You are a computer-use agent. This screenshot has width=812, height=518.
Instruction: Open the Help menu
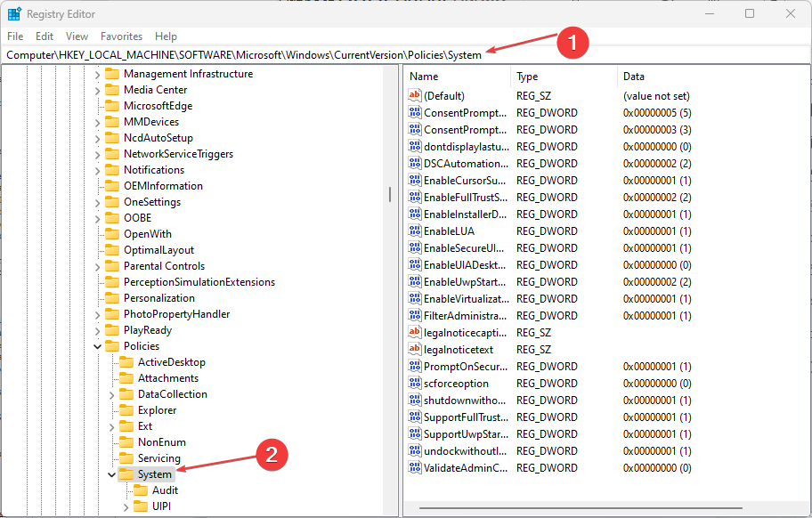[166, 36]
